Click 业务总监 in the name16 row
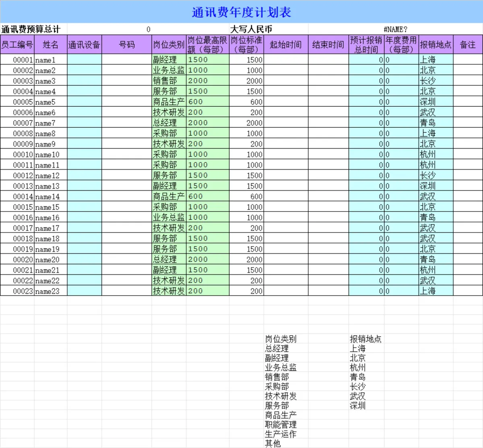The height and width of the screenshot is (448, 483). tap(169, 218)
